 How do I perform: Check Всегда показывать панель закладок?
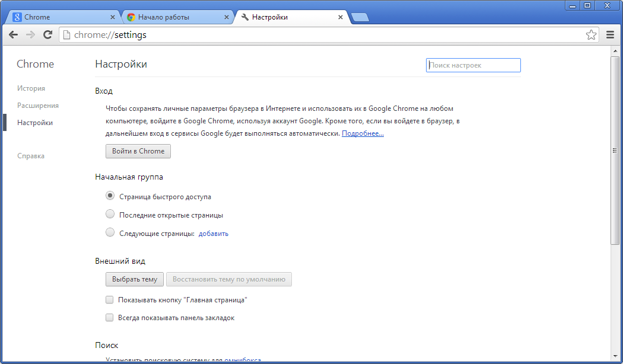point(109,318)
